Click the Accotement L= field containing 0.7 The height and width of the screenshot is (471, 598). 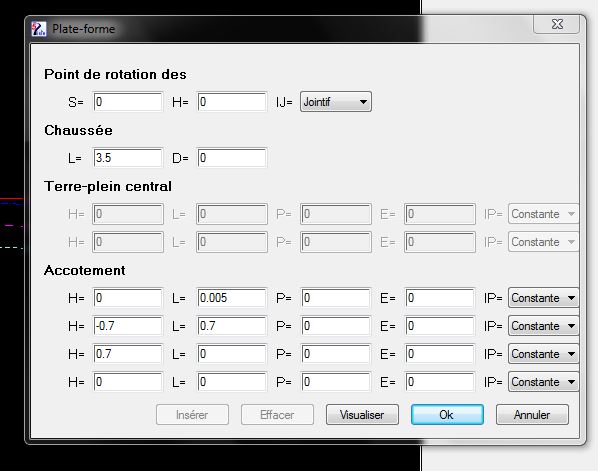232,326
